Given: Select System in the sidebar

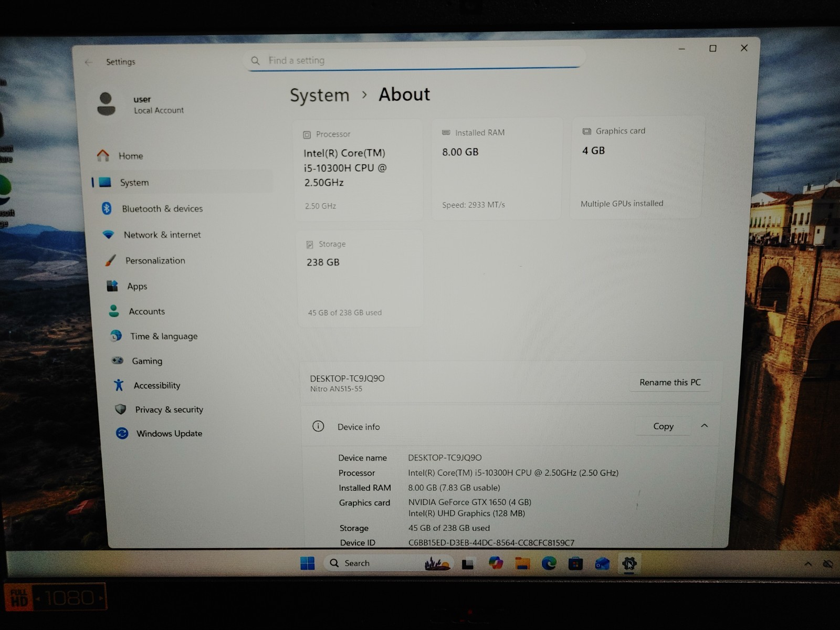Looking at the screenshot, I should tap(182, 182).
